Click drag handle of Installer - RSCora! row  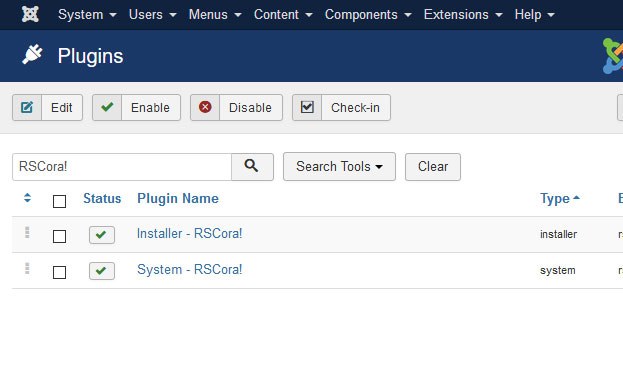[x=27, y=232]
